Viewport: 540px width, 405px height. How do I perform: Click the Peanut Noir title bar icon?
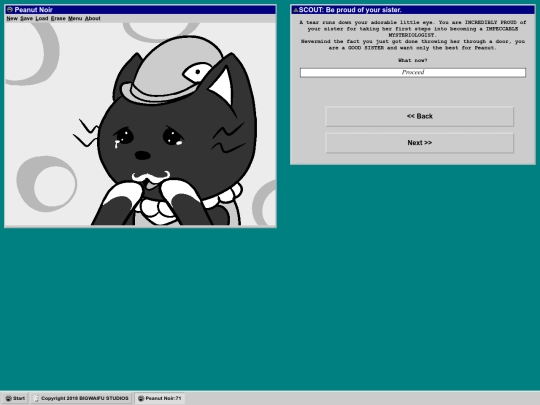pyautogui.click(x=10, y=10)
